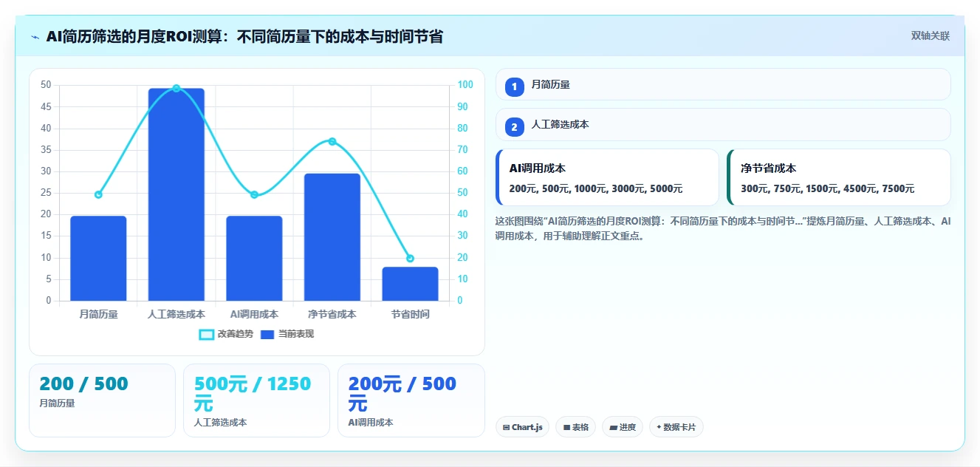Select the numbered item 2 人工筛选成本
The width and height of the screenshot is (980, 467).
click(723, 124)
